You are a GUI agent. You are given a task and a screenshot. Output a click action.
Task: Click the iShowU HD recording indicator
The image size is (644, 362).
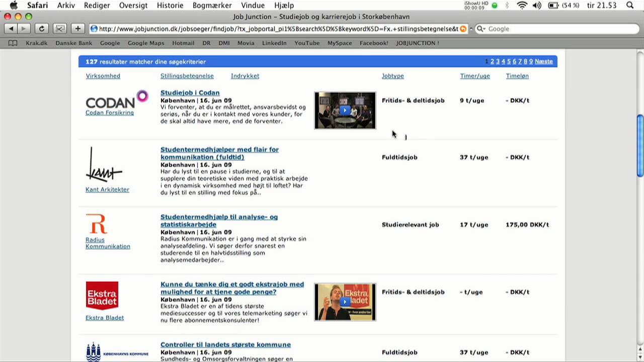(x=480, y=6)
